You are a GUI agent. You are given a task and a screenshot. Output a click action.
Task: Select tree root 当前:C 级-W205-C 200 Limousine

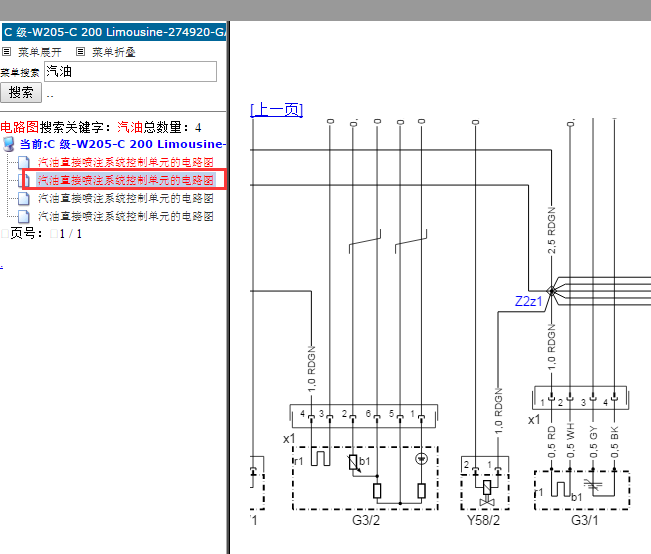pyautogui.click(x=123, y=144)
